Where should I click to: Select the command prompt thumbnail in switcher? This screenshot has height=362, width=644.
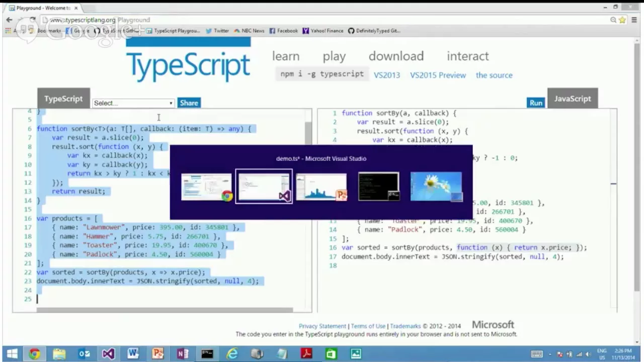tap(379, 187)
